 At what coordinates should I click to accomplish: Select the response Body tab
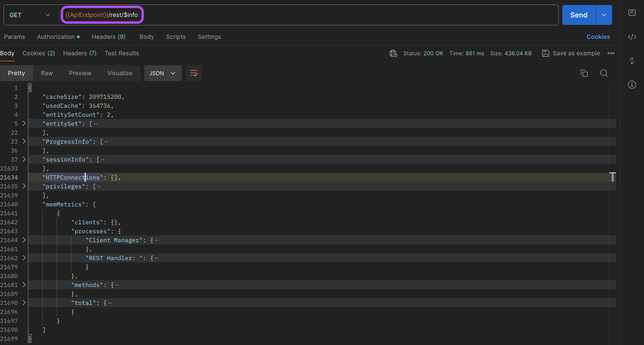tap(7, 54)
